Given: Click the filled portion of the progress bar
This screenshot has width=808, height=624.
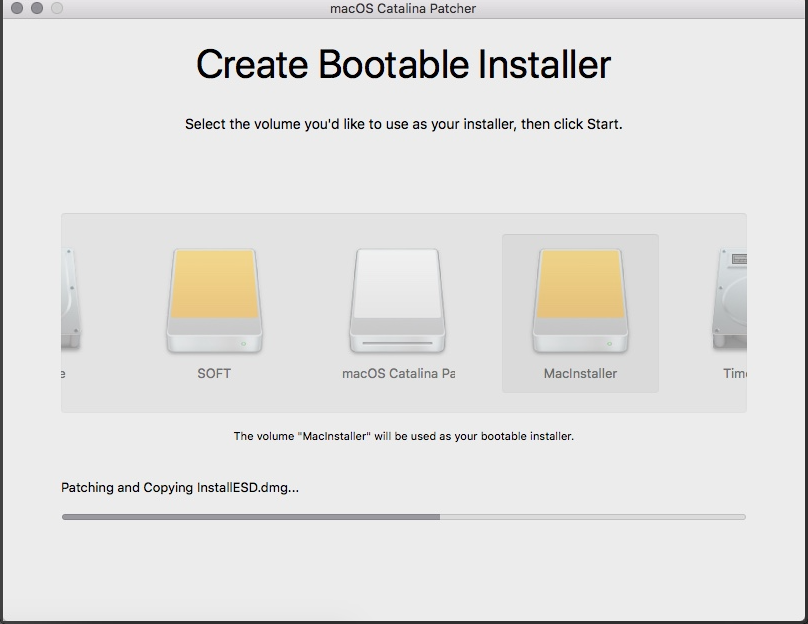Looking at the screenshot, I should click(x=250, y=517).
